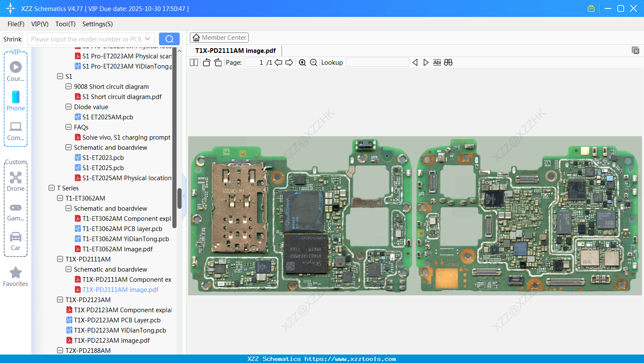The width and height of the screenshot is (644, 363).
Task: Collapse the T Series tree node
Action: point(52,188)
